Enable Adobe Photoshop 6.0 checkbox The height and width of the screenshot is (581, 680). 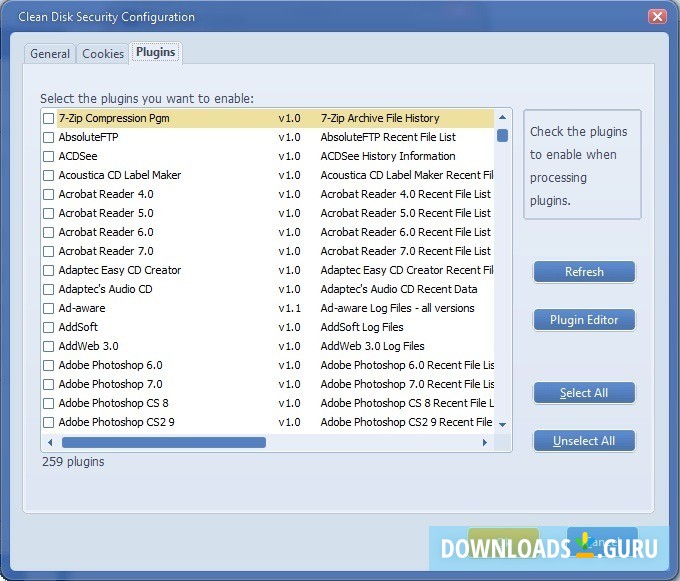(49, 366)
